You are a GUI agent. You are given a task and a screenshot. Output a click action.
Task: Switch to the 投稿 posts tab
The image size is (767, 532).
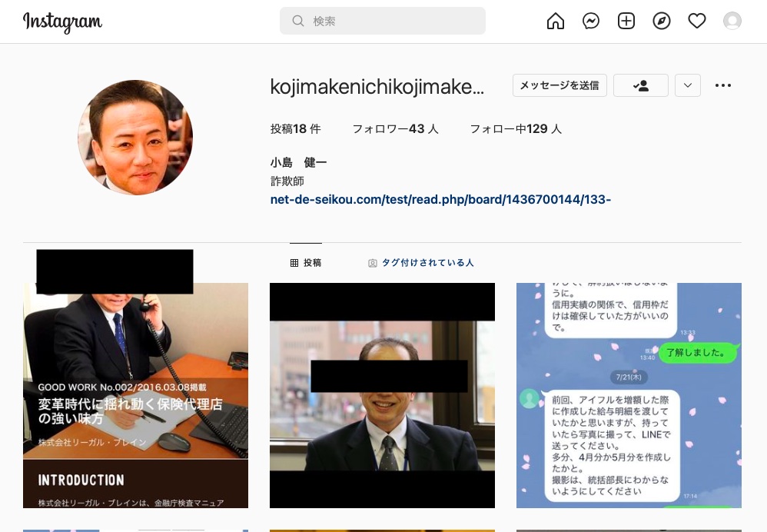[306, 263]
